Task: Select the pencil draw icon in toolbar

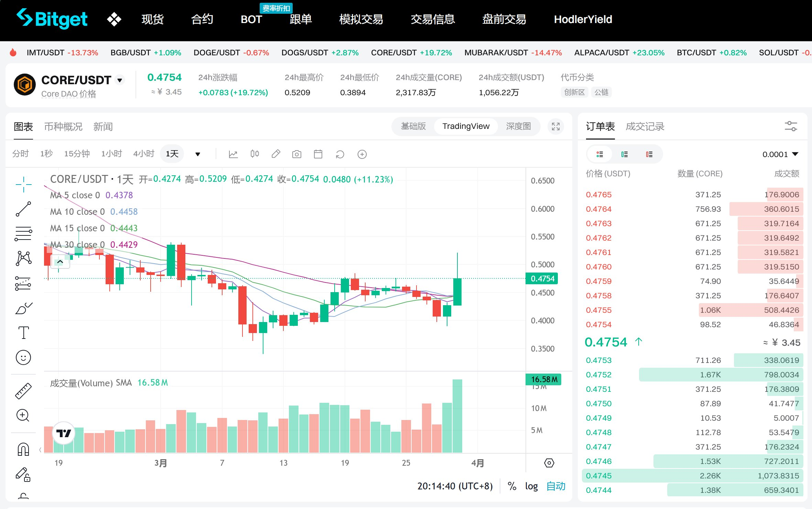Action: pyautogui.click(x=275, y=154)
